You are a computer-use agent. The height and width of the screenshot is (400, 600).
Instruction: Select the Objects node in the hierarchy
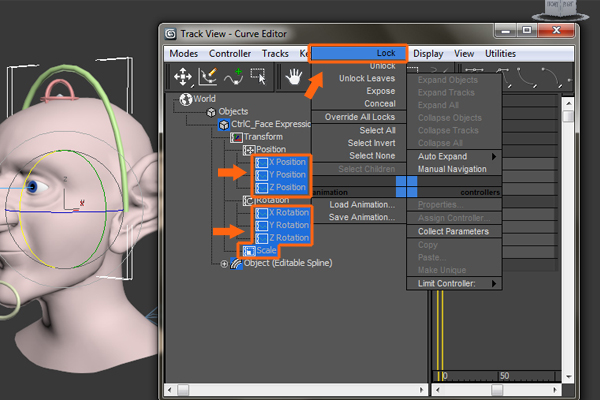(233, 111)
